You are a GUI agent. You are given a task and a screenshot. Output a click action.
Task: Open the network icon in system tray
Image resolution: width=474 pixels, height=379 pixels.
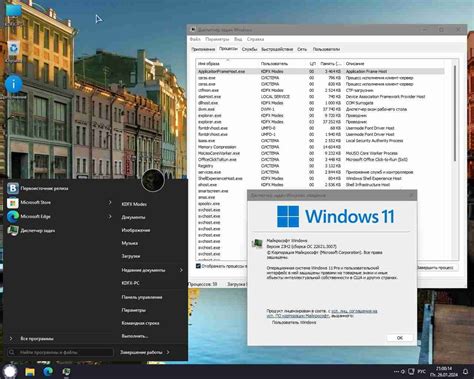pos(411,371)
